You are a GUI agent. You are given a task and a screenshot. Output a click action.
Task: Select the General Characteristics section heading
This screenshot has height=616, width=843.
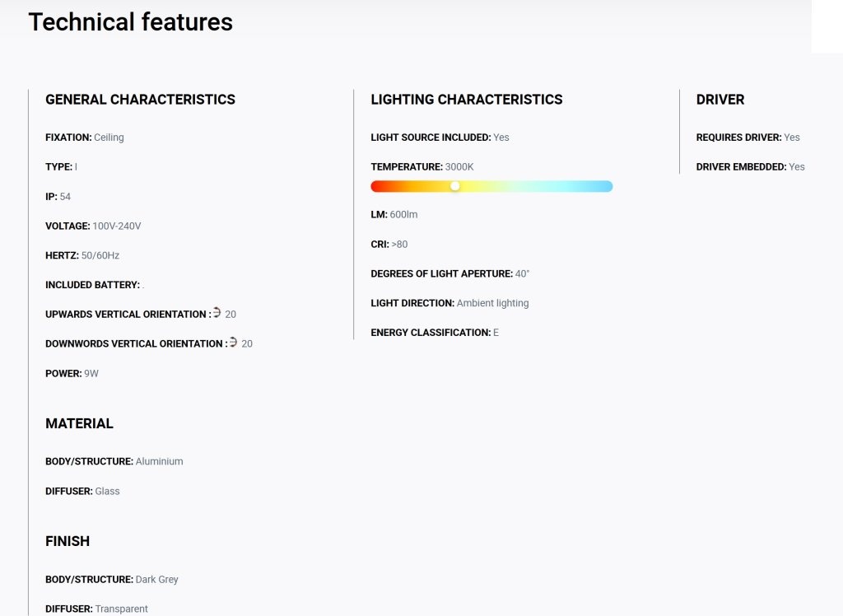click(140, 100)
